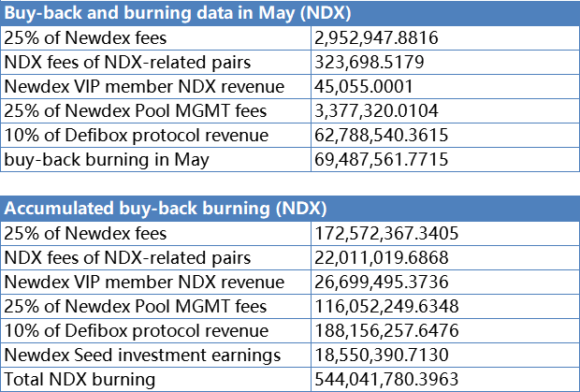The image size is (580, 392).
Task: Select the value 116,052,249.6348
Action: 386,307
